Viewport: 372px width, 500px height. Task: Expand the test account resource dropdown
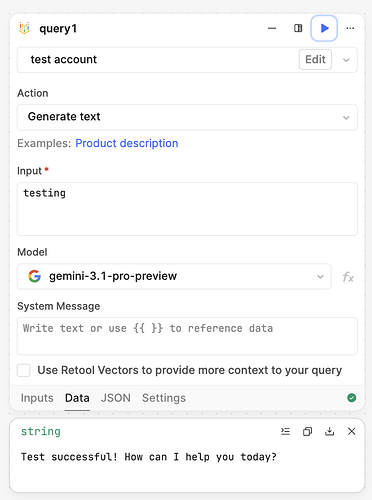click(346, 60)
